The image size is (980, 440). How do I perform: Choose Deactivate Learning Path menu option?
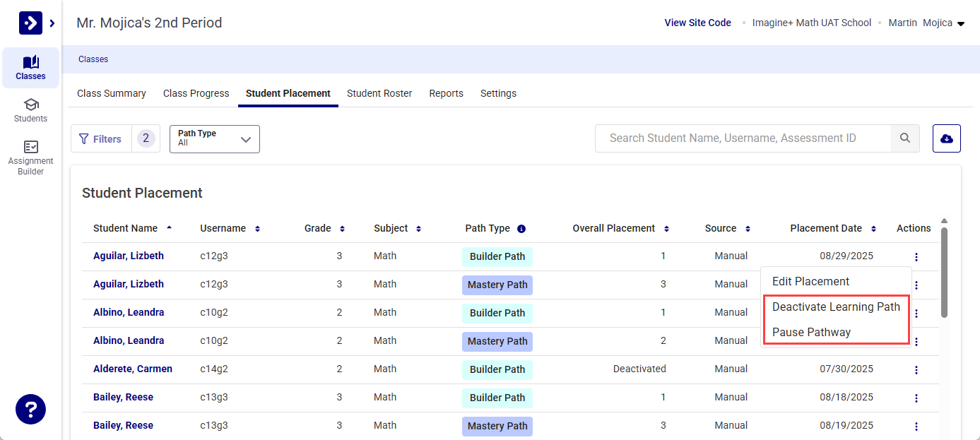tap(836, 307)
